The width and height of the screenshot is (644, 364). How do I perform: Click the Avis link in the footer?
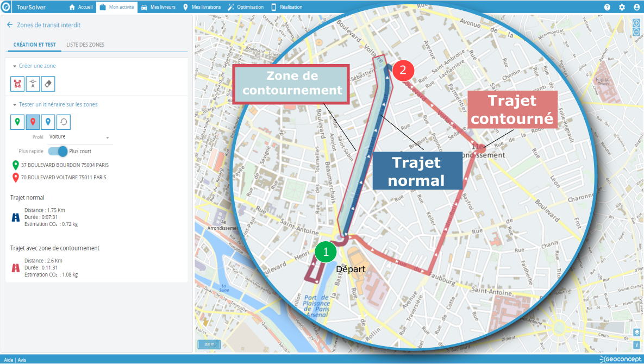coord(22,360)
